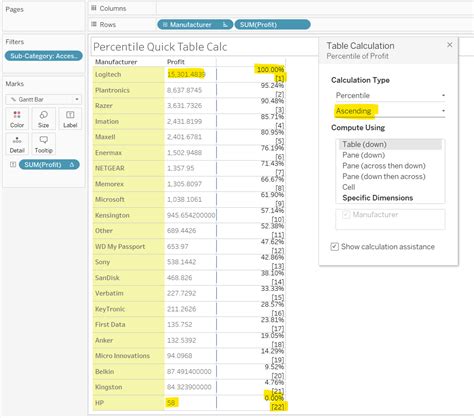Click the SUM(Profit) pill on Rows
This screenshot has width=474, height=418.
click(272, 25)
